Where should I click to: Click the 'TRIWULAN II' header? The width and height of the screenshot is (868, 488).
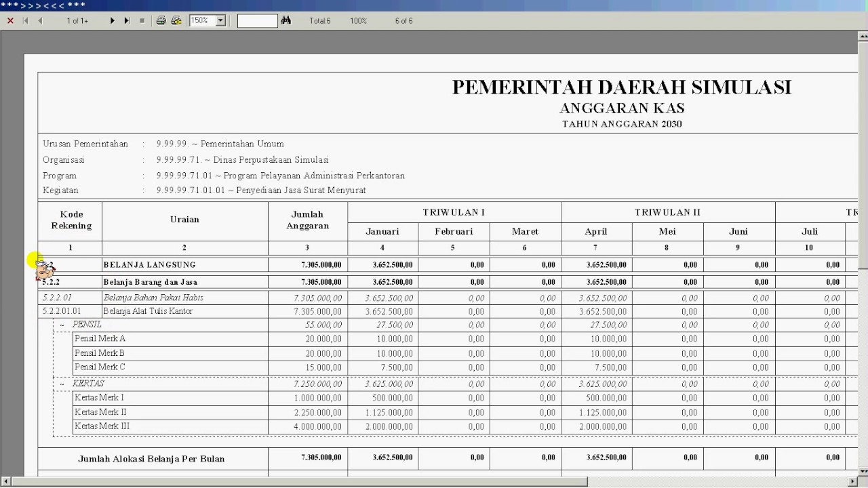point(667,212)
